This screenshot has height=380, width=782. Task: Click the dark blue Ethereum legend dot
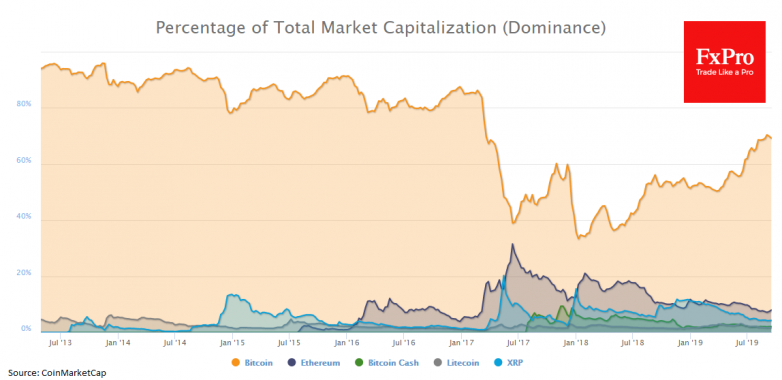point(292,363)
